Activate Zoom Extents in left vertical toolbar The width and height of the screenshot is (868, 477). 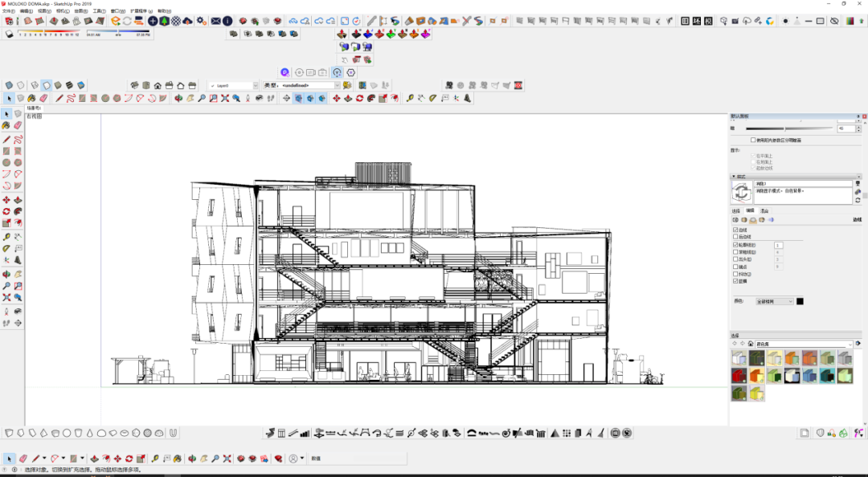tap(6, 297)
